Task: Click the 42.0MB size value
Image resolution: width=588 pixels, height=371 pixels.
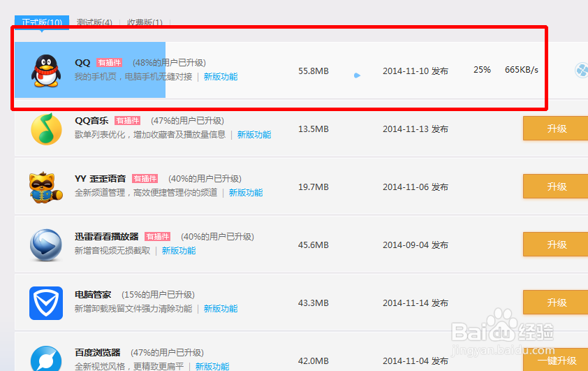Action: pos(314,361)
